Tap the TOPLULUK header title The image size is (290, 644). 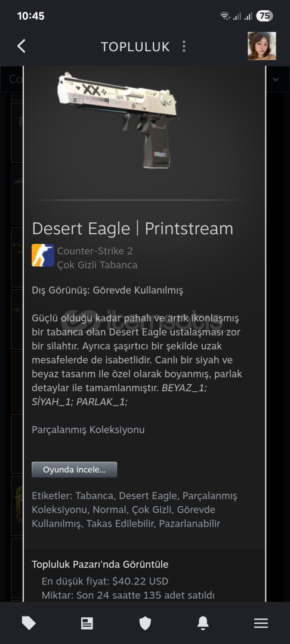click(135, 47)
